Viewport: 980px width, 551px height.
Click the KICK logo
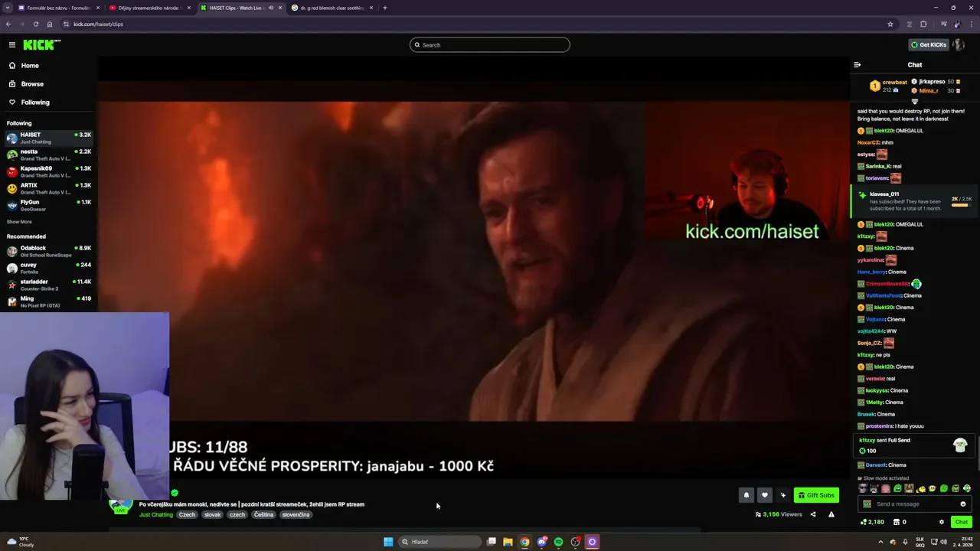pos(41,45)
